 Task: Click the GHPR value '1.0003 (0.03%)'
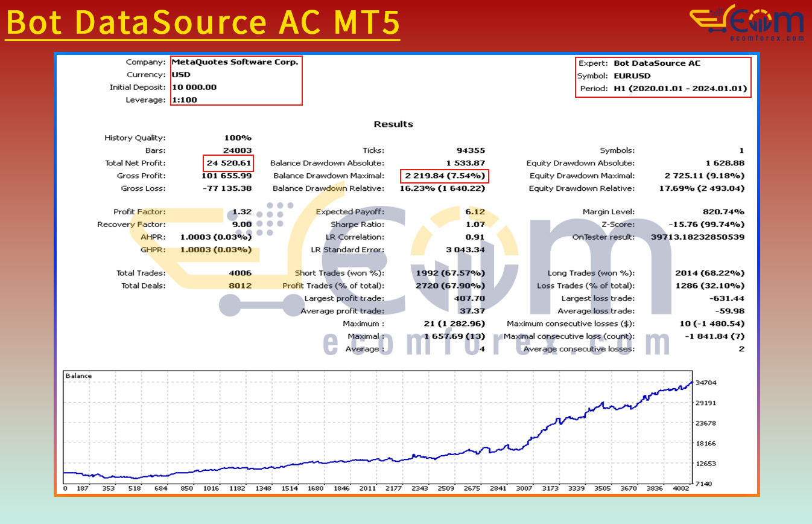click(216, 250)
